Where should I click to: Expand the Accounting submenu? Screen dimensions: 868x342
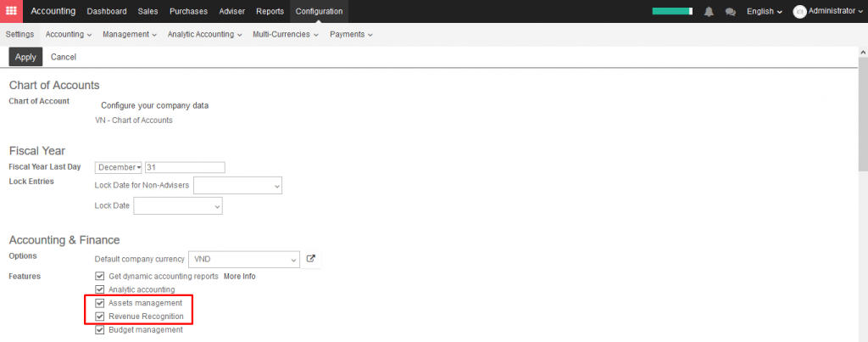coord(69,34)
